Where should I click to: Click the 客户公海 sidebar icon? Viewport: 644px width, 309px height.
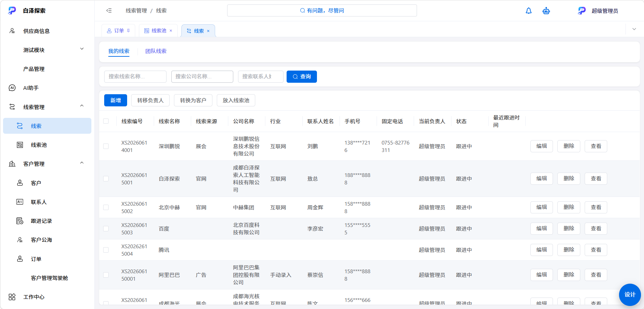pos(20,240)
